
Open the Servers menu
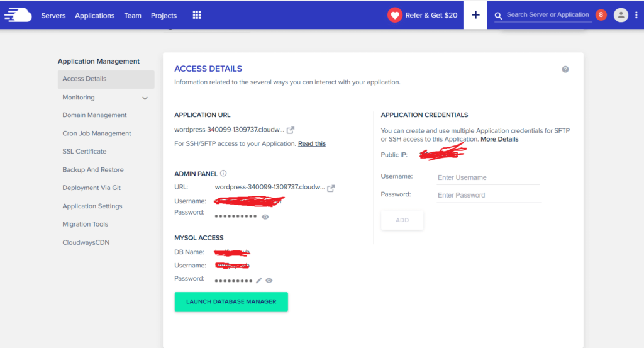[53, 16]
